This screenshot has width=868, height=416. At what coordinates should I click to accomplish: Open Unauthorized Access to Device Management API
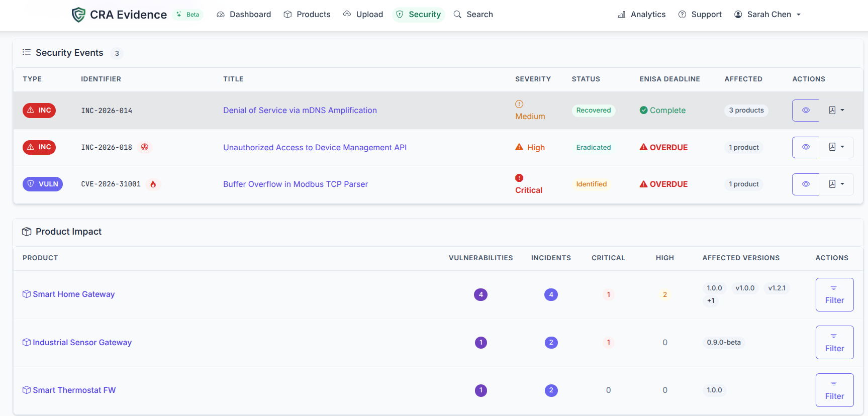[x=315, y=148]
